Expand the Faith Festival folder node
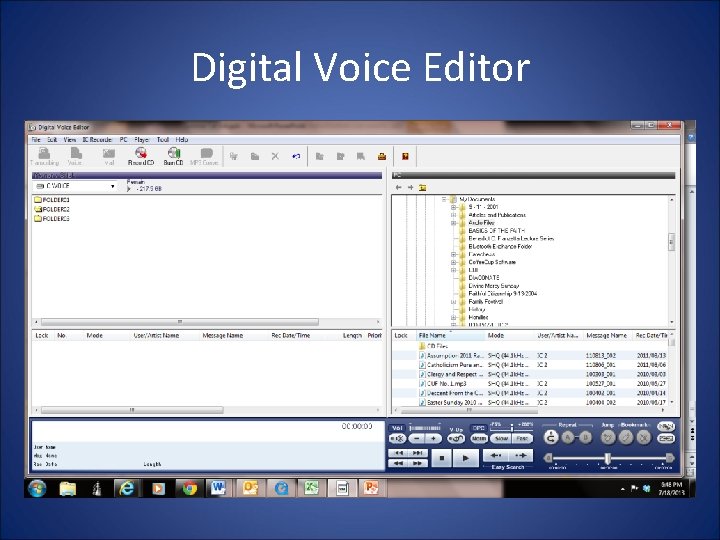 454,302
